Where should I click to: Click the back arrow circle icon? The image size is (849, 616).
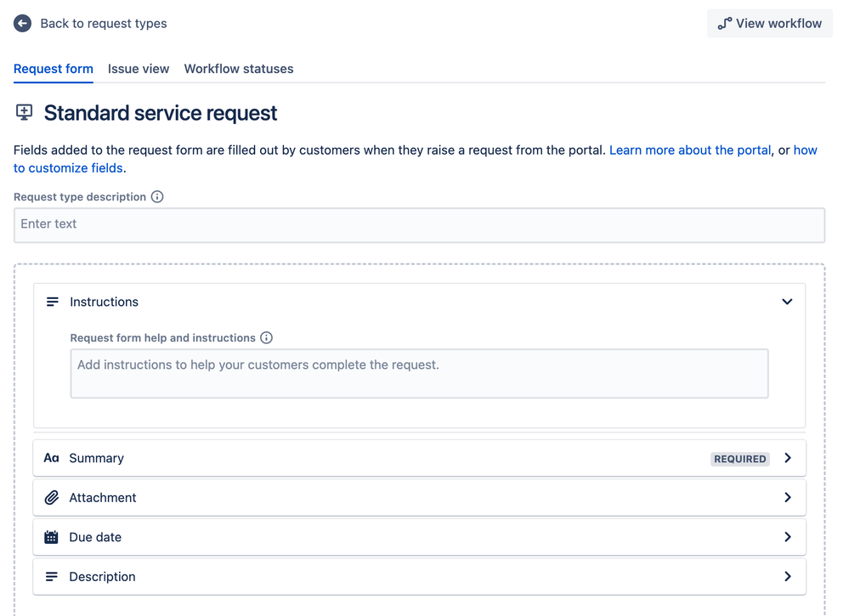(22, 23)
